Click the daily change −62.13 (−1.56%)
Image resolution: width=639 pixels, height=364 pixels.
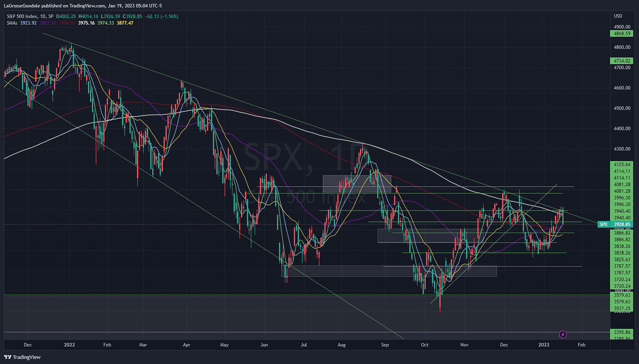[162, 16]
